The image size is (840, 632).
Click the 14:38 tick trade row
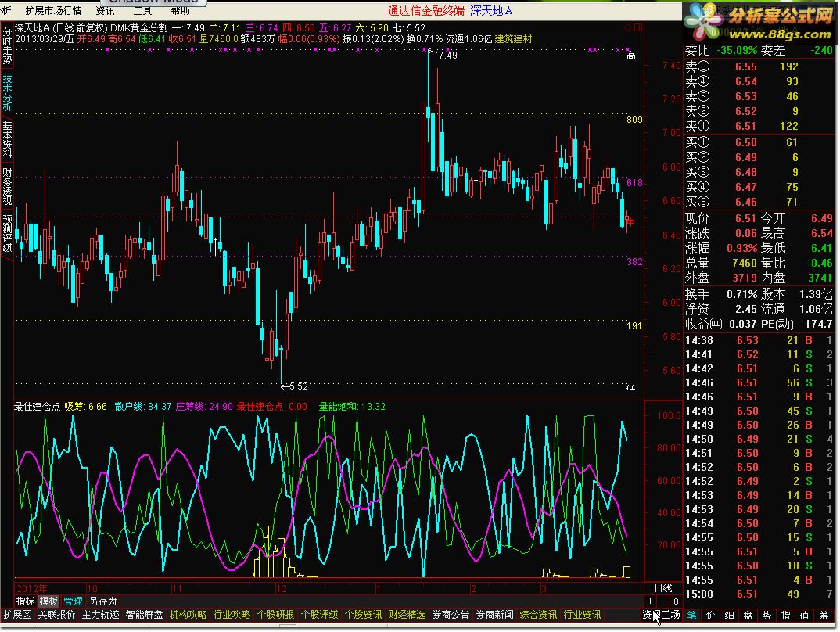pos(759,340)
